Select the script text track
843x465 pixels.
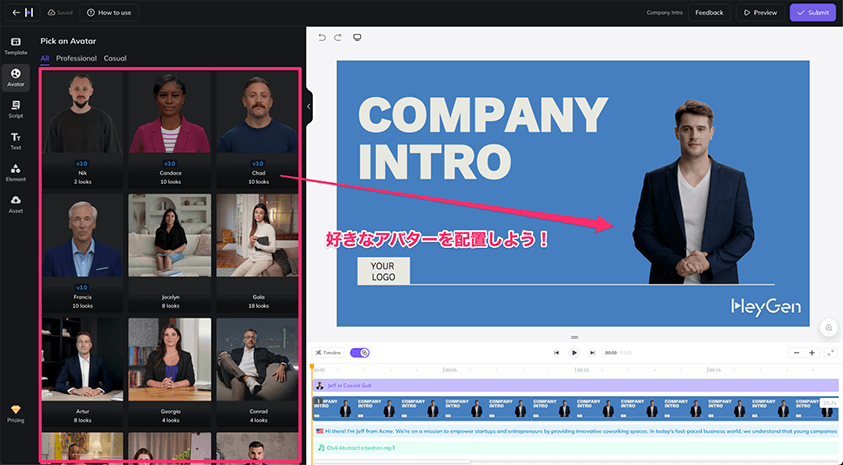pyautogui.click(x=576, y=431)
